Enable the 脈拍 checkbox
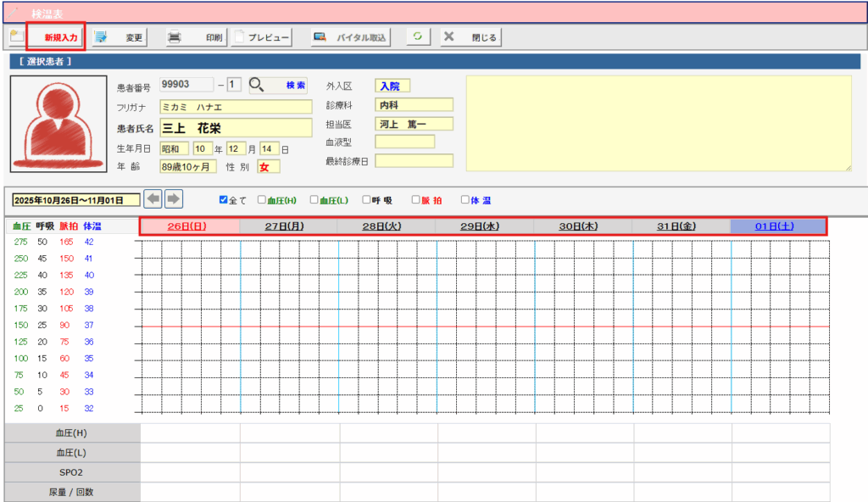 tap(416, 200)
